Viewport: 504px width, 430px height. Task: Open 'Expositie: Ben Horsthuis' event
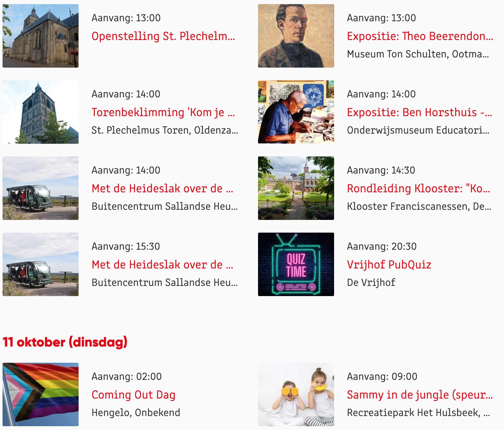point(420,112)
